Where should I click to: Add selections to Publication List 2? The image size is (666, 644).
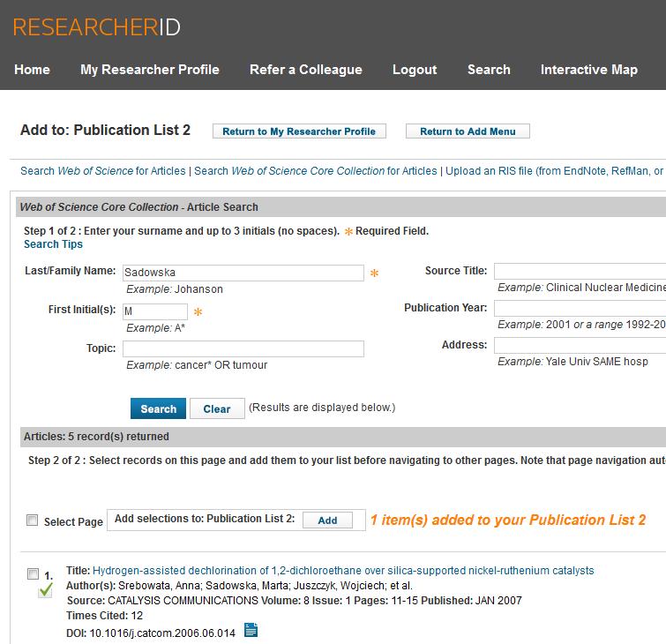[327, 520]
